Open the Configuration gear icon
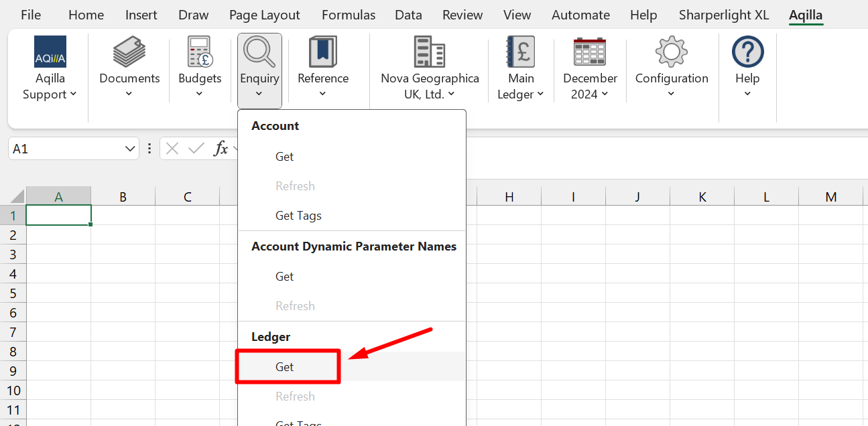The image size is (868, 426). click(x=672, y=52)
